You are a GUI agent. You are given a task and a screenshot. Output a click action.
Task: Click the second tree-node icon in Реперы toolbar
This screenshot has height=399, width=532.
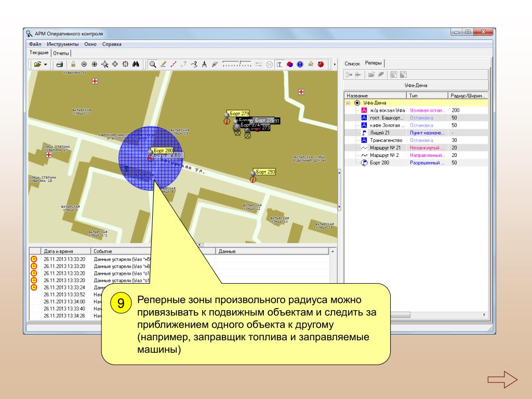click(x=357, y=75)
